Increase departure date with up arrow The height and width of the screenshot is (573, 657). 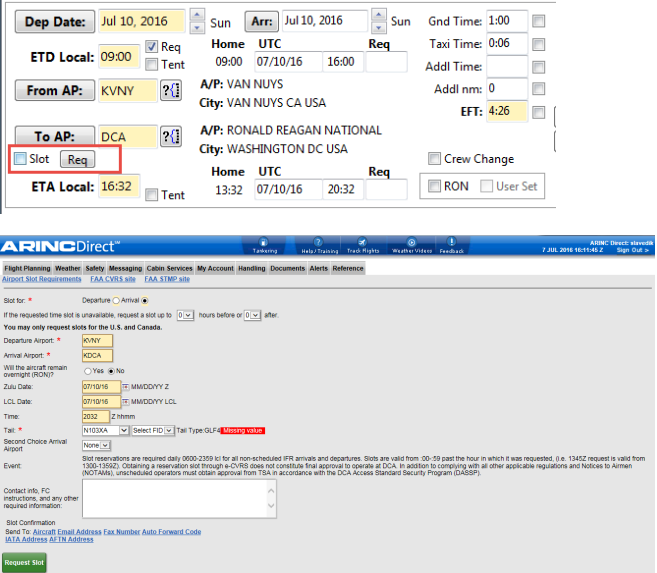click(197, 15)
